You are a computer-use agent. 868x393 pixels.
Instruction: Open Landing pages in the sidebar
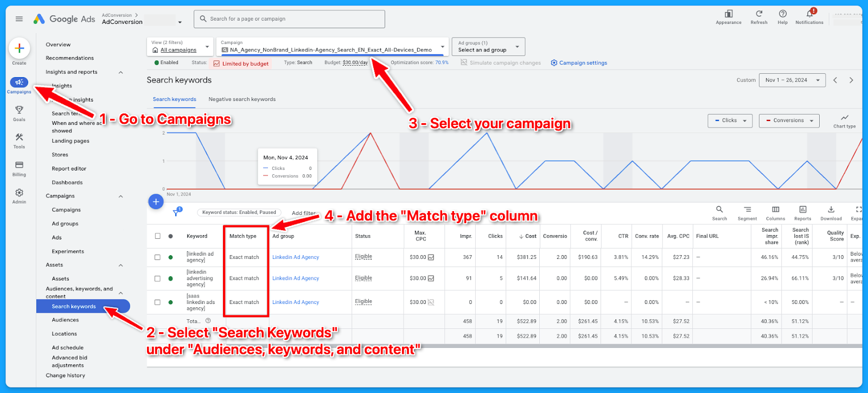(71, 141)
